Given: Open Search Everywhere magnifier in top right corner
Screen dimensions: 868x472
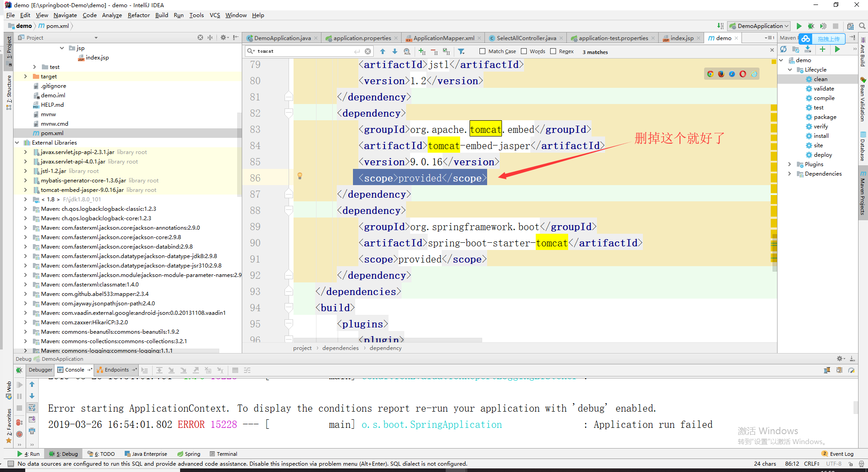Looking at the screenshot, I should coord(862,26).
